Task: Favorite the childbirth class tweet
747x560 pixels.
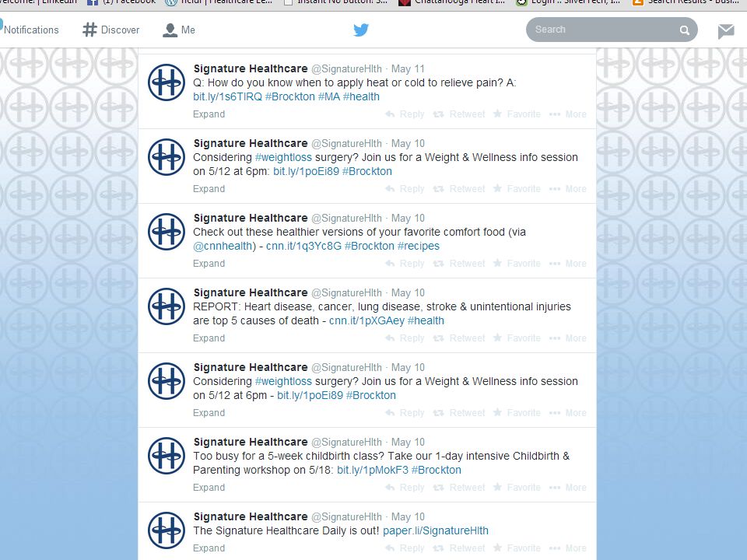Action: (517, 488)
